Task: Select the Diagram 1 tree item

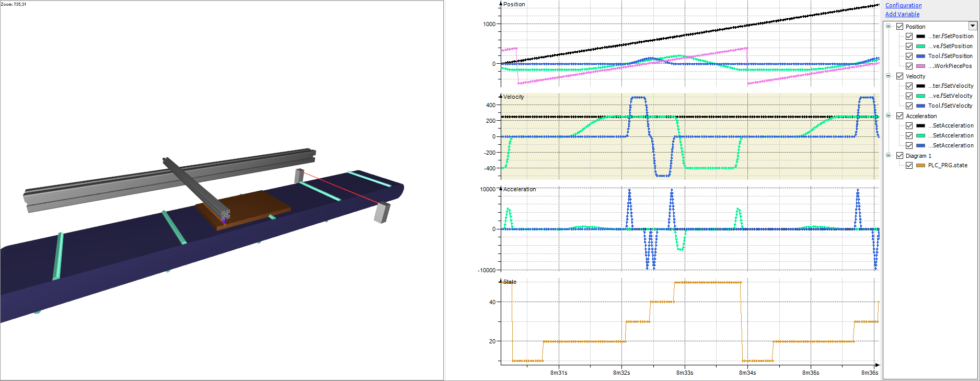Action: click(918, 156)
